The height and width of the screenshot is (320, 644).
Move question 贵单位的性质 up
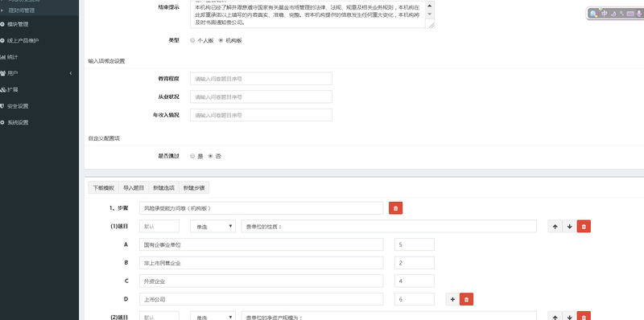click(555, 226)
